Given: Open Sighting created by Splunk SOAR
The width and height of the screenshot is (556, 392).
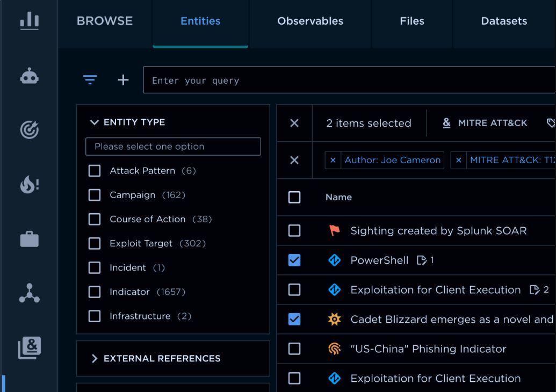Looking at the screenshot, I should tap(438, 231).
